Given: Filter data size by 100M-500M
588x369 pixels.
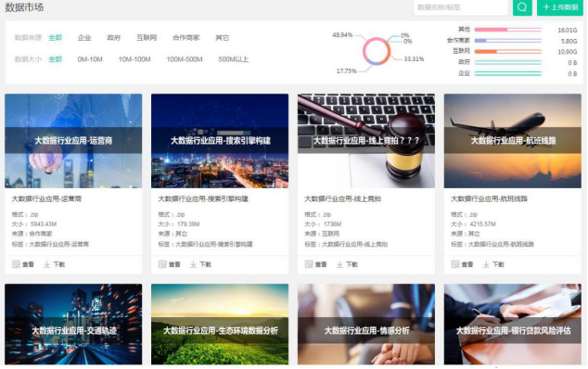Looking at the screenshot, I should pyautogui.click(x=185, y=59).
